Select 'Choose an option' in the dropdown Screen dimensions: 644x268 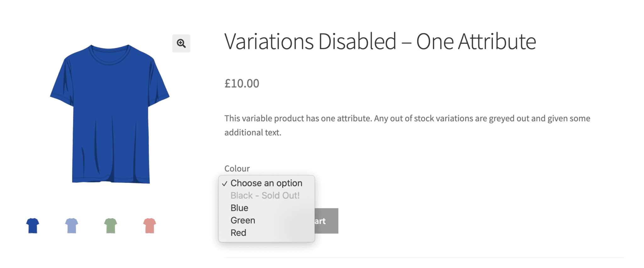pyautogui.click(x=267, y=183)
